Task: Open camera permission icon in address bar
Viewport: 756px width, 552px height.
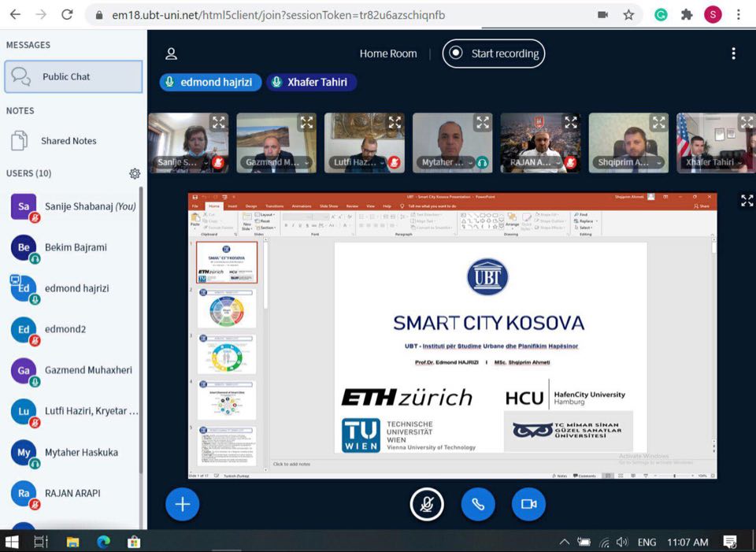Action: tap(602, 15)
